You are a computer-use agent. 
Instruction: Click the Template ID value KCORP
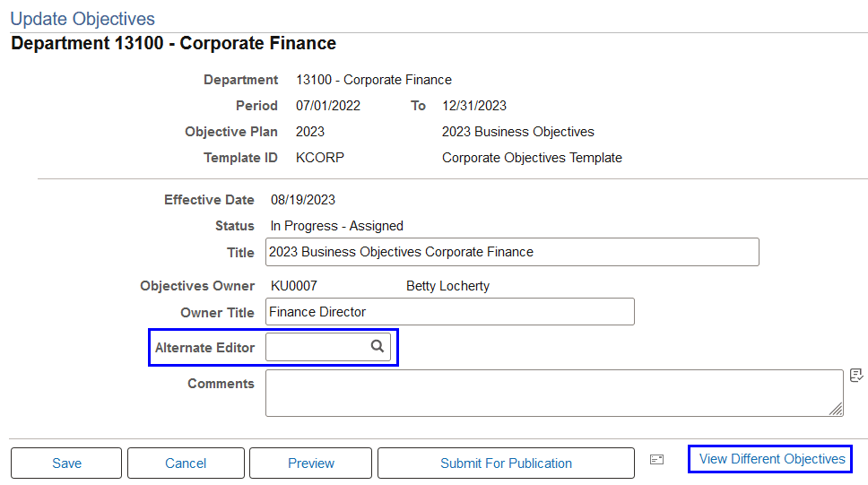tap(320, 158)
